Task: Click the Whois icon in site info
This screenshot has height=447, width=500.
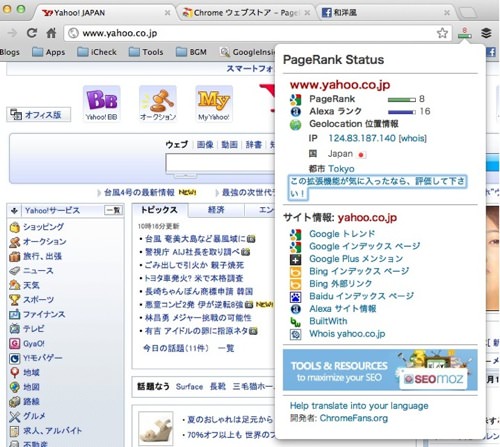Action: 295,334
